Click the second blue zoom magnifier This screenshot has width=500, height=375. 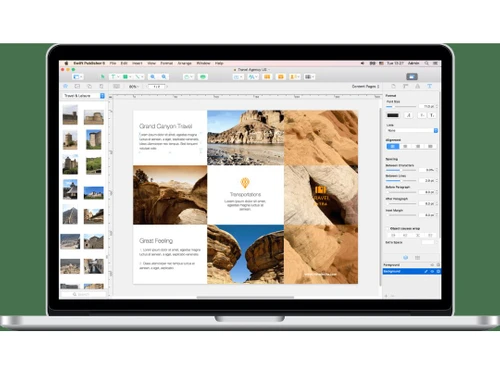coord(164,77)
